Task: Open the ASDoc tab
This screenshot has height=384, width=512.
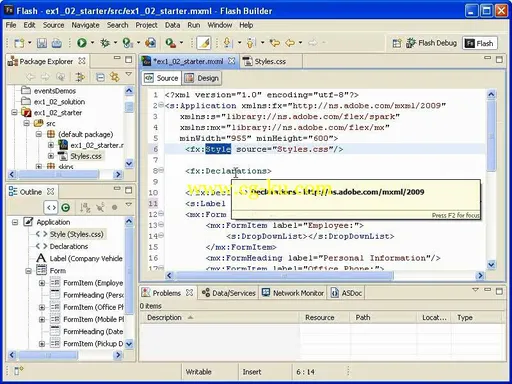Action: (346, 293)
